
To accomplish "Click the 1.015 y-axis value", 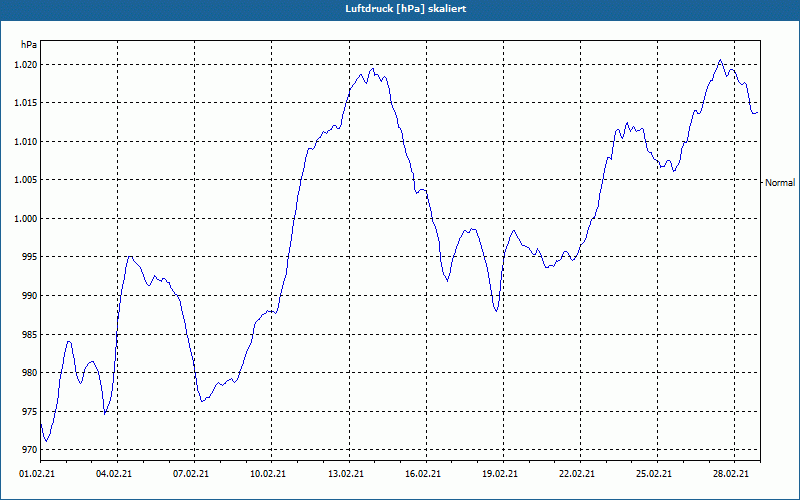I will pyautogui.click(x=26, y=103).
